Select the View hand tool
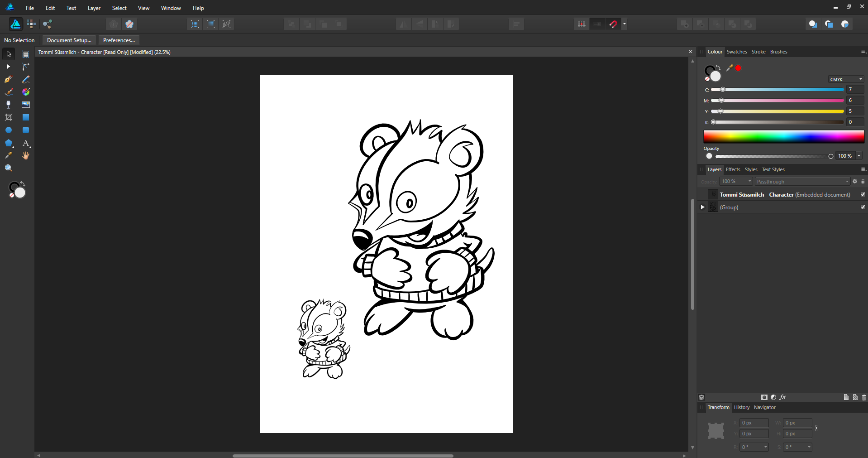Image resolution: width=868 pixels, height=458 pixels. [26, 155]
